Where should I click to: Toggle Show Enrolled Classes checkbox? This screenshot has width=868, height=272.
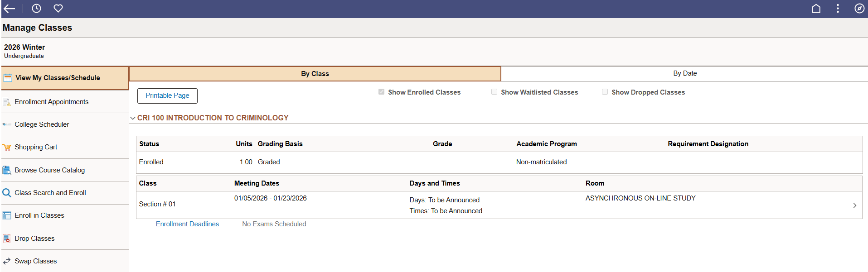[381, 92]
